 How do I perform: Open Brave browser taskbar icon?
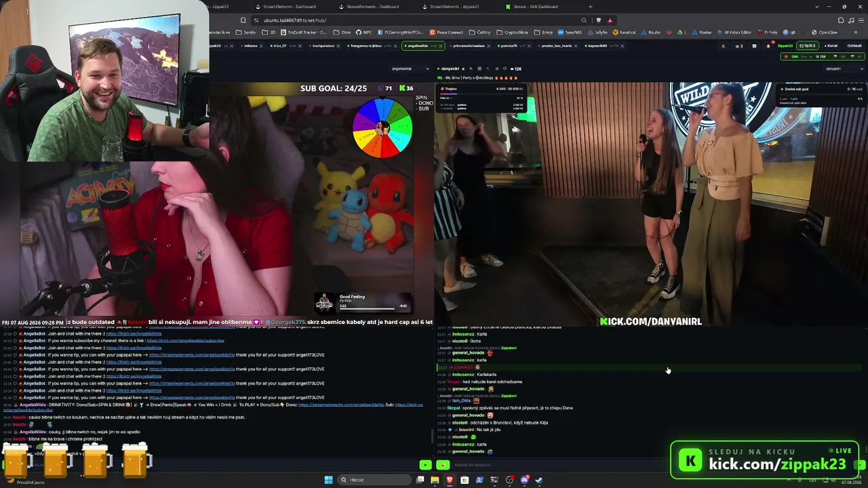[x=450, y=480]
